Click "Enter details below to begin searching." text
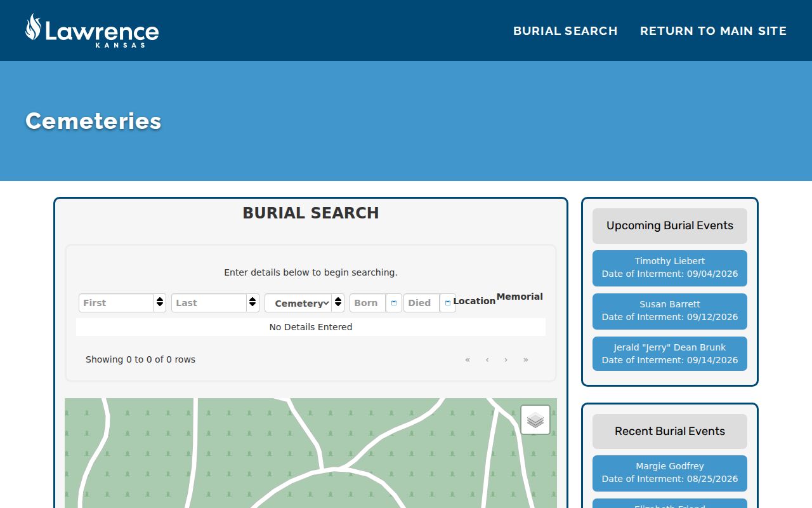This screenshot has width=812, height=508. [x=311, y=272]
